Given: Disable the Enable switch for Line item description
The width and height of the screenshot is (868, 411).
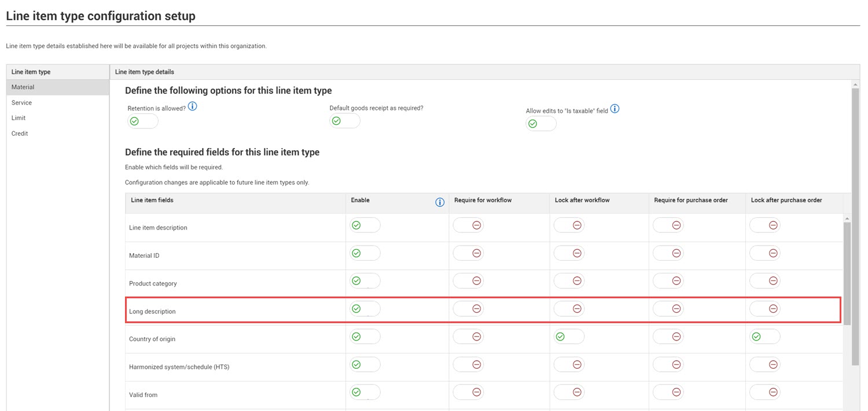Looking at the screenshot, I should [365, 225].
